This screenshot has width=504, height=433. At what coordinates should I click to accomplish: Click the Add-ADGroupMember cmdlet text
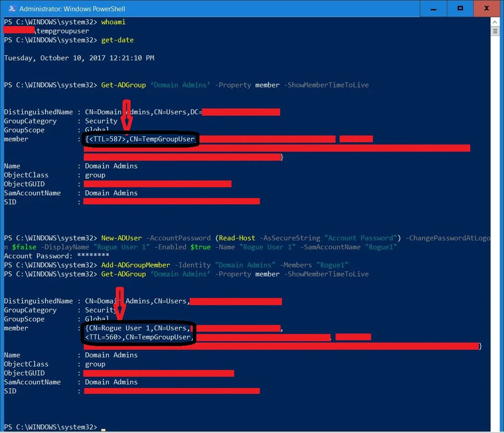(x=135, y=265)
